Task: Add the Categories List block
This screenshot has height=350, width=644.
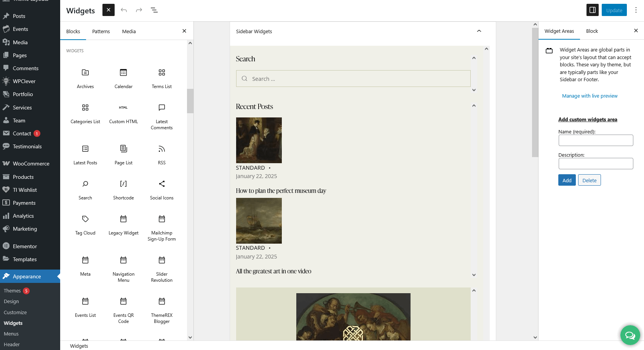Action: pyautogui.click(x=85, y=114)
